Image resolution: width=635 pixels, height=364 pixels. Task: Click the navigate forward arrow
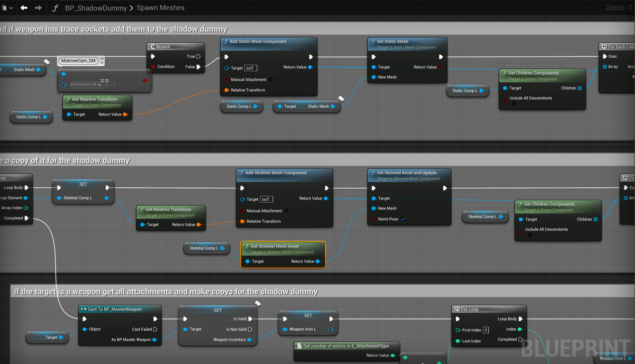coord(38,8)
